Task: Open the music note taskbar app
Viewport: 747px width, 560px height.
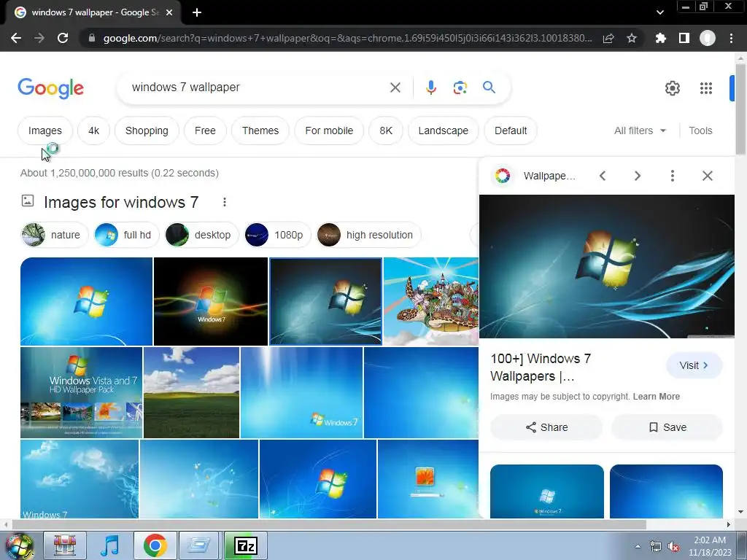Action: (110, 545)
